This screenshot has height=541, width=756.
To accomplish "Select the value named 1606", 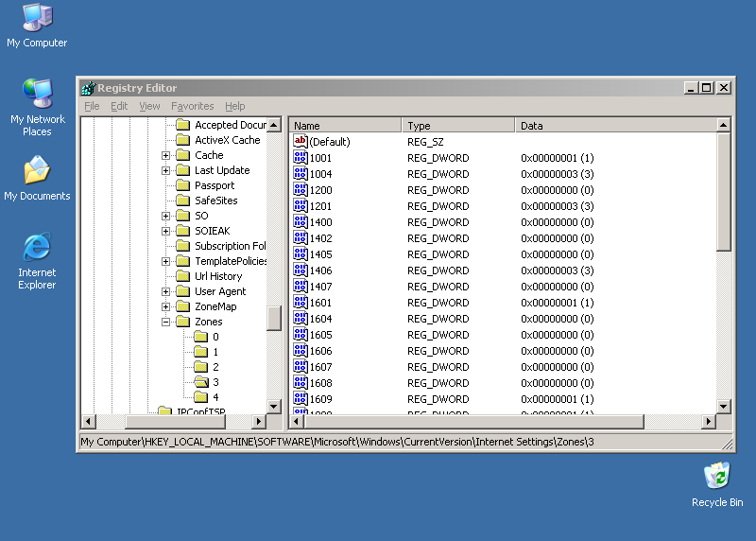I will (320, 351).
